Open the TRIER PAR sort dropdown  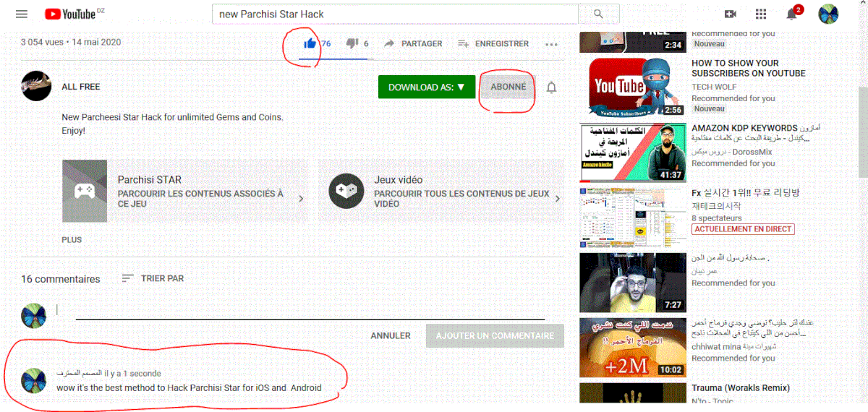[x=153, y=278]
